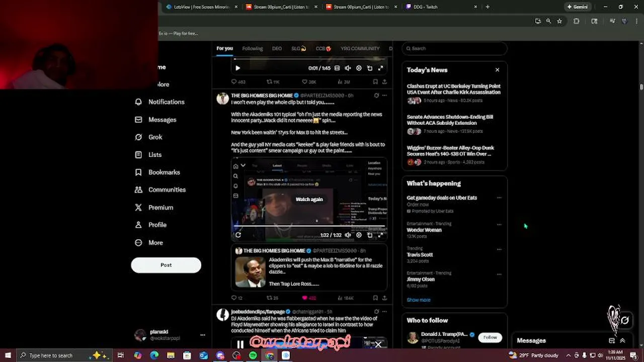
Task: Replay the 1:32 video with replay icon
Action: [238, 235]
